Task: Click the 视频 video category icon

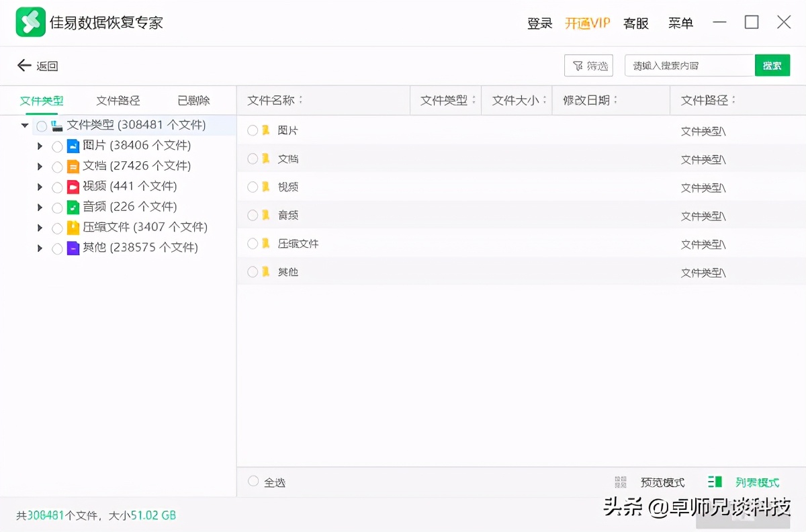Action: click(x=75, y=187)
